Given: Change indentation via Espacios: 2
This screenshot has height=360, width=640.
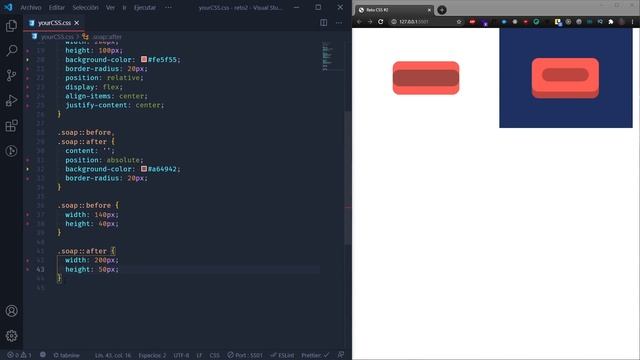Looking at the screenshot, I should (152, 355).
